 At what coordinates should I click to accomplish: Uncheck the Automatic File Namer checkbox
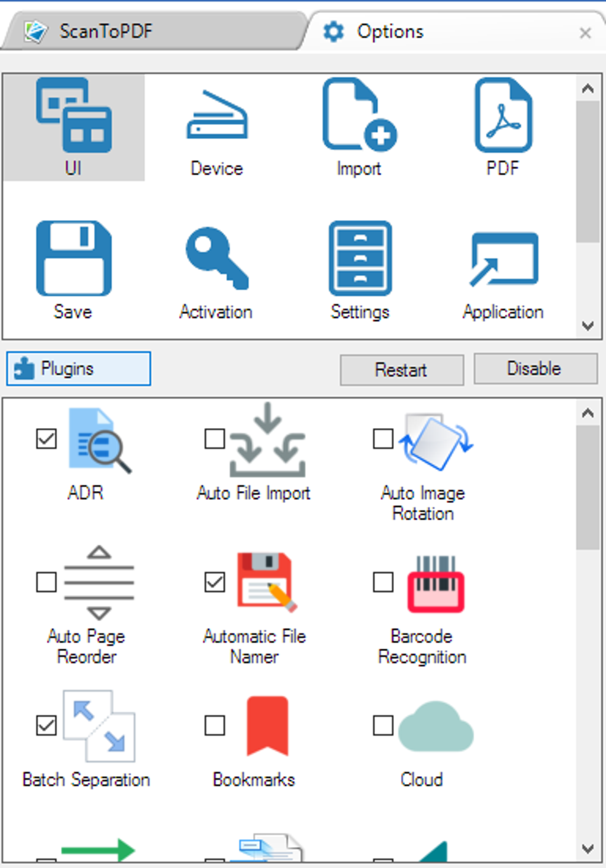(214, 582)
